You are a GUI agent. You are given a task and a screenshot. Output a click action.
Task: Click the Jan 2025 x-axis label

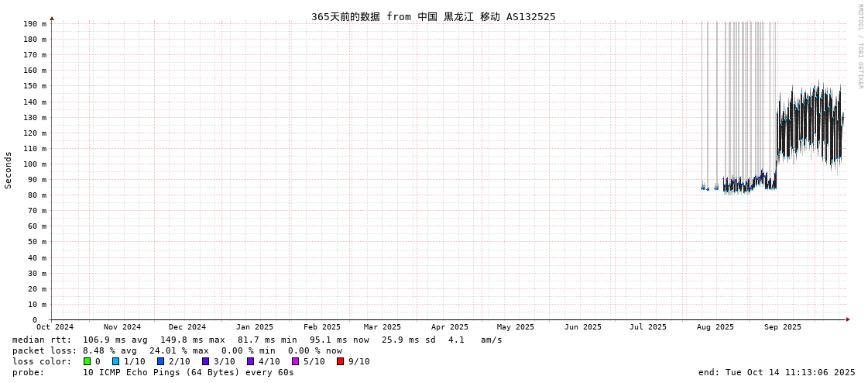pyautogui.click(x=255, y=327)
